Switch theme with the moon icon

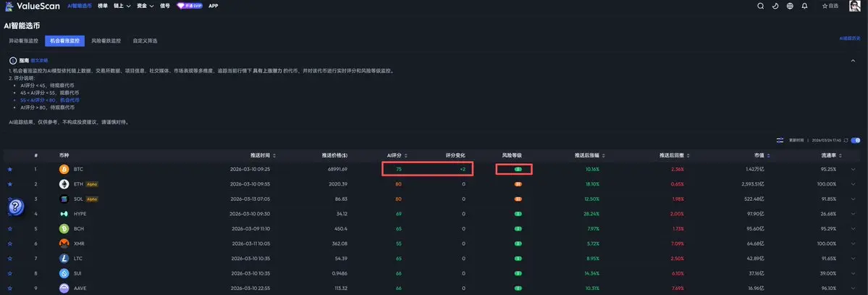point(775,6)
